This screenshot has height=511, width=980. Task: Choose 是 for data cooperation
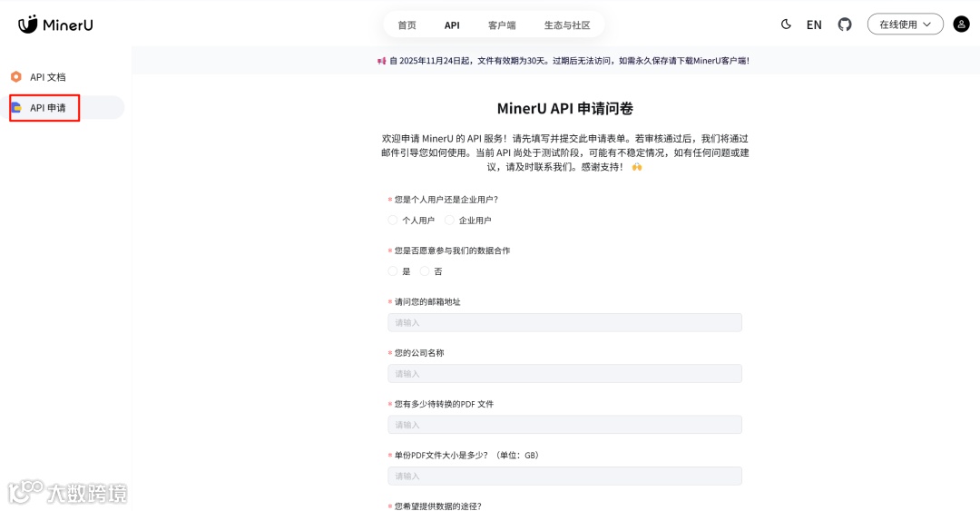point(393,271)
